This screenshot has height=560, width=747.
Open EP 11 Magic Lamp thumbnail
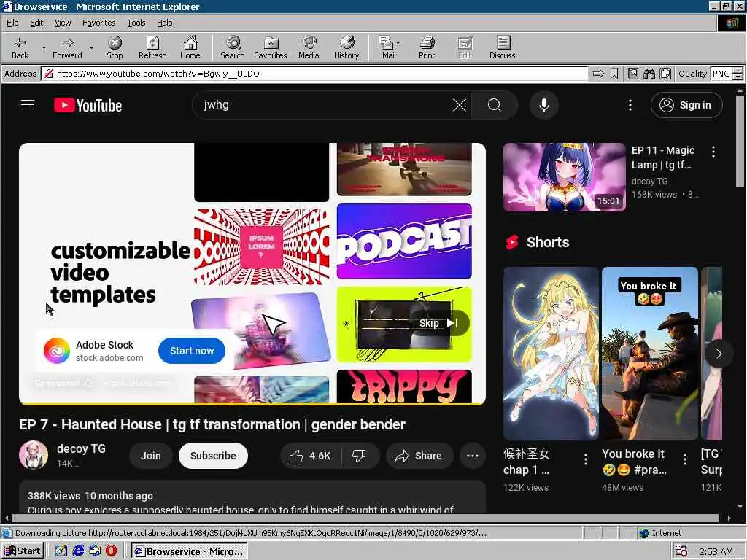[x=564, y=177]
